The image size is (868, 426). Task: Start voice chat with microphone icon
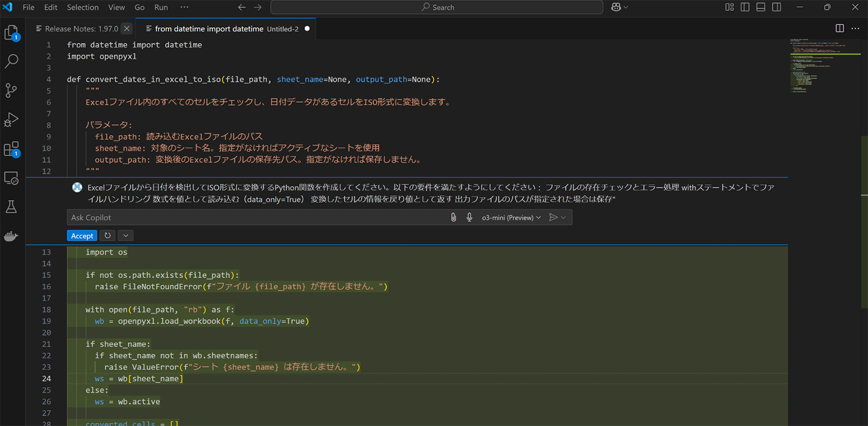[469, 217]
